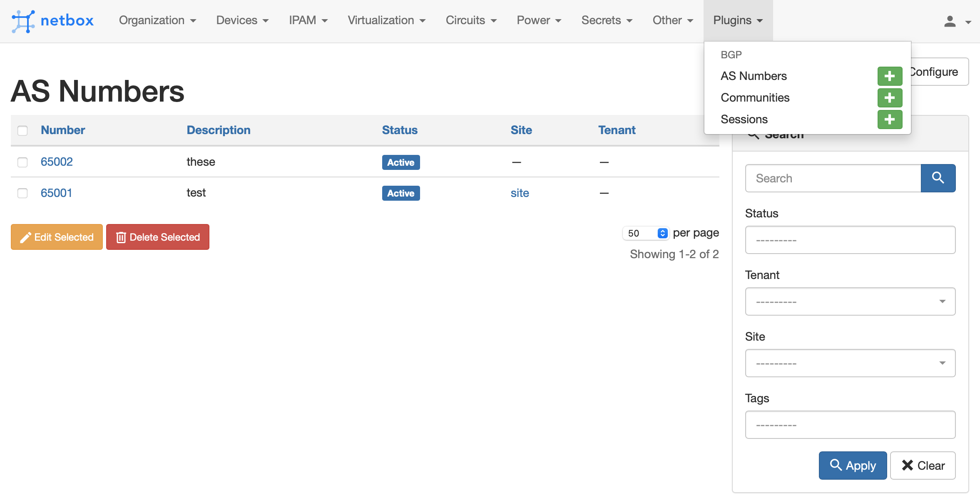Screen dimensions: 980x503
Task: Click the plus icon beside Sessions
Action: (890, 120)
